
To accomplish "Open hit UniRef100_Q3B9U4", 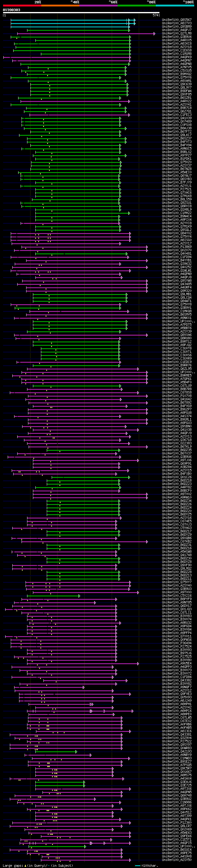I will coord(177,37).
